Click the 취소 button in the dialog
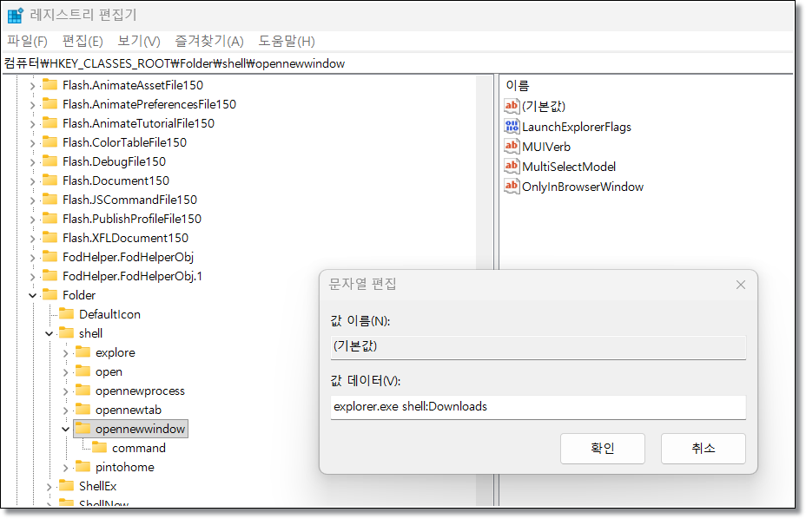806x532 pixels. [x=704, y=449]
